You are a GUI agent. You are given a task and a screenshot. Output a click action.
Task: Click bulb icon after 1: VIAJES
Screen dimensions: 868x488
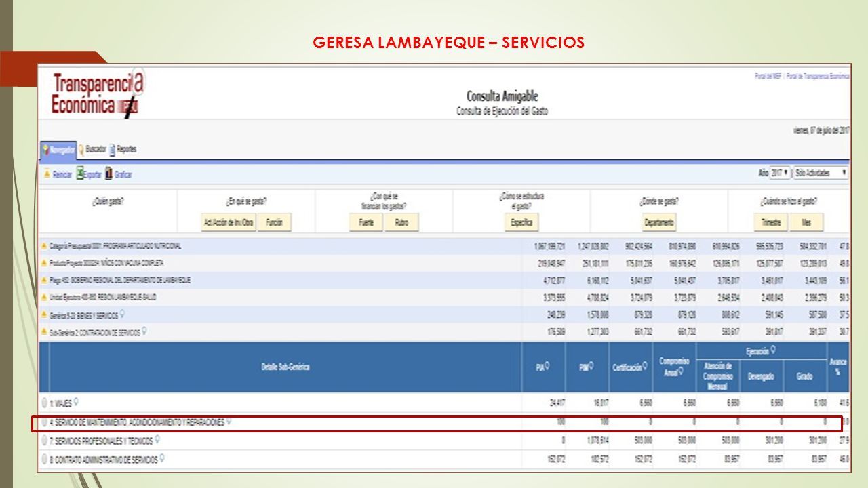click(x=77, y=402)
